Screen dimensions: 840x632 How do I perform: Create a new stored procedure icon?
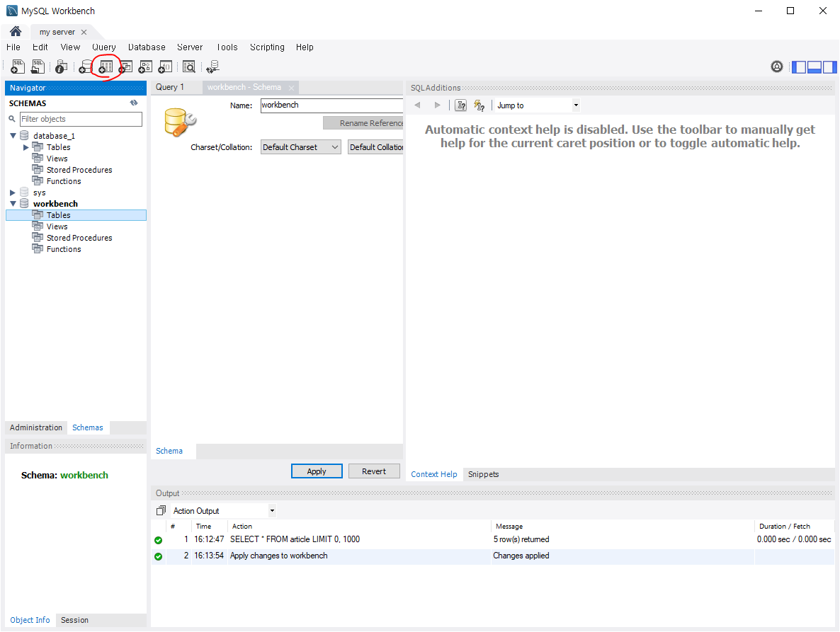[x=145, y=67]
